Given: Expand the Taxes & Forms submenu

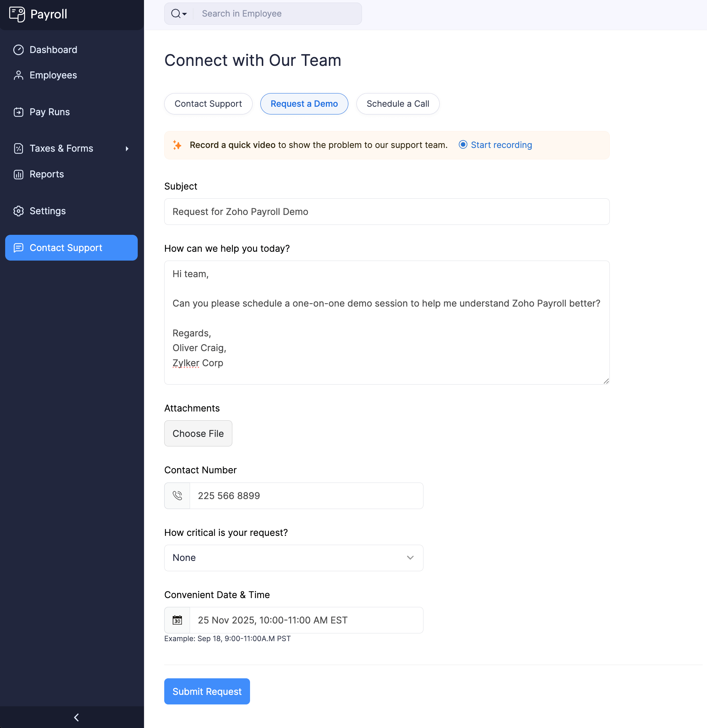Looking at the screenshot, I should coord(127,148).
